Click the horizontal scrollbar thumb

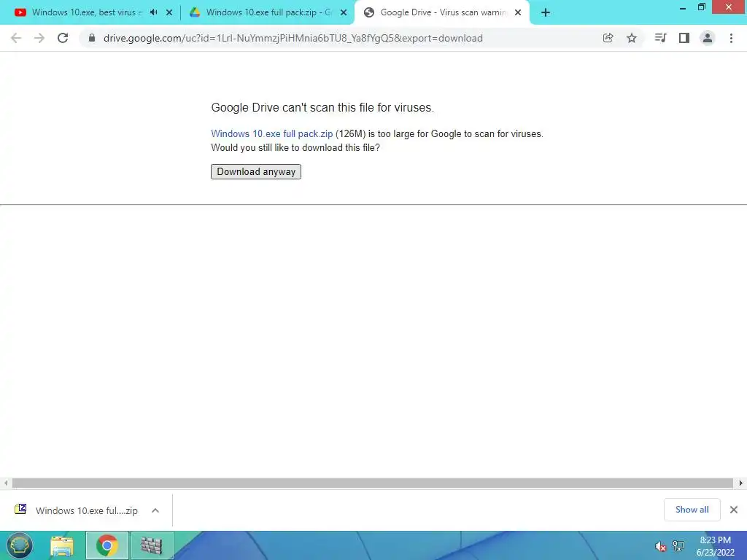[373, 483]
